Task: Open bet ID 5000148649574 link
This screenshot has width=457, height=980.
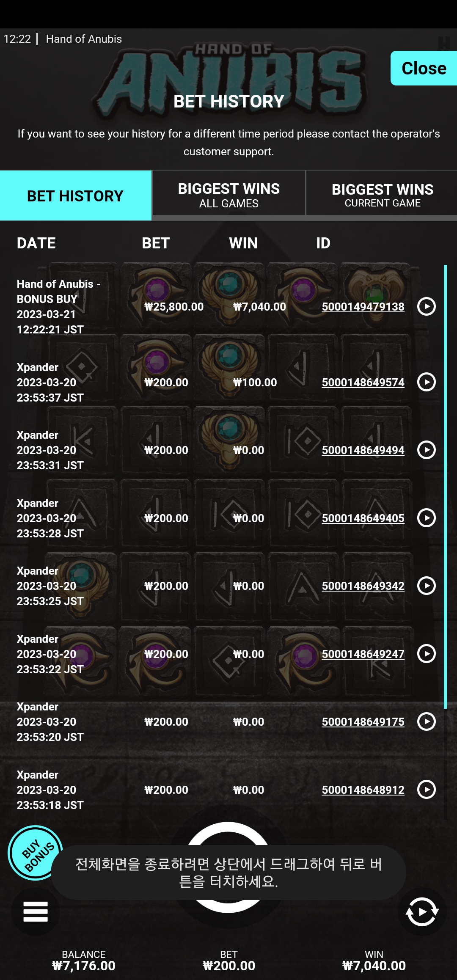Action: (363, 383)
